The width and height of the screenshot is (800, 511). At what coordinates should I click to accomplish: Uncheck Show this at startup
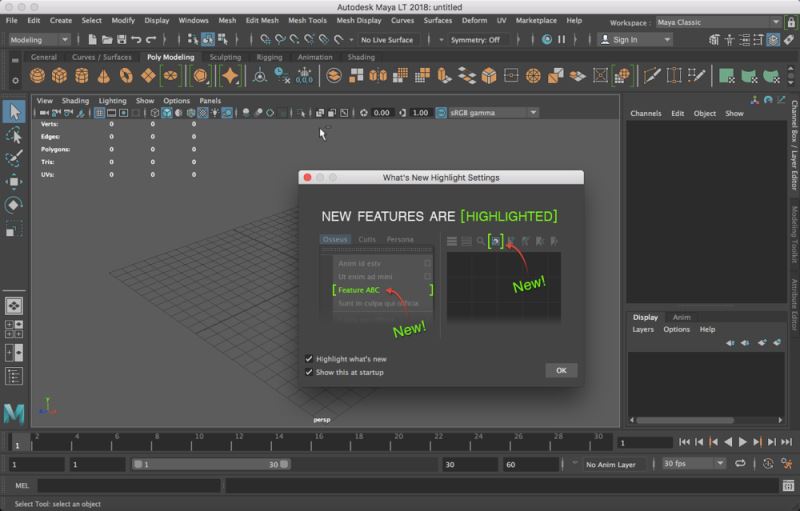pos(309,372)
